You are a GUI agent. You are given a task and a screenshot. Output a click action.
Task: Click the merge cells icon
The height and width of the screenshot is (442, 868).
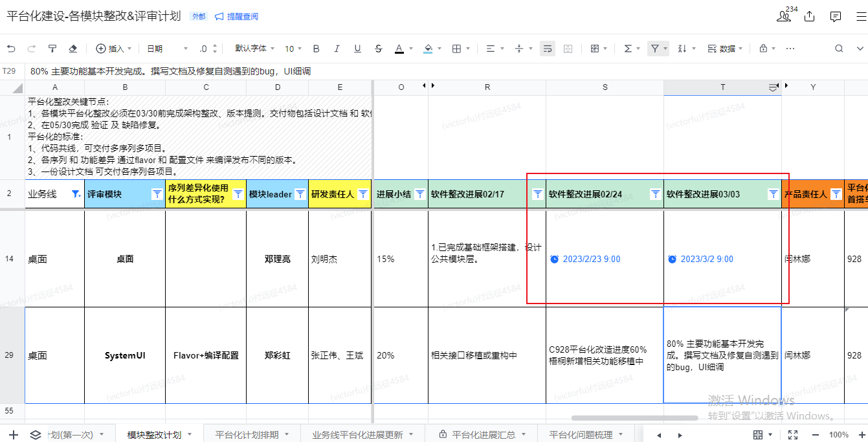[x=568, y=49]
